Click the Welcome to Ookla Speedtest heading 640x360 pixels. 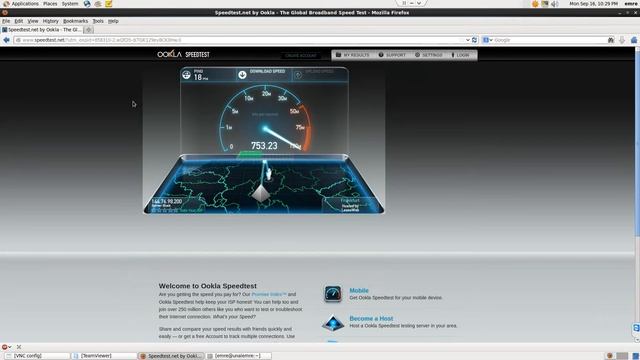[208, 286]
